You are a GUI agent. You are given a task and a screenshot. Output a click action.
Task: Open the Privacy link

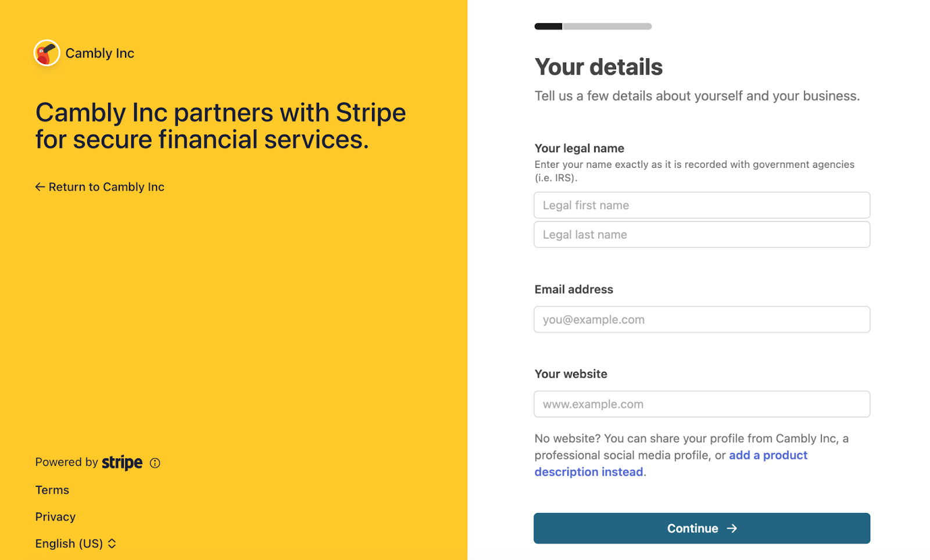point(55,517)
